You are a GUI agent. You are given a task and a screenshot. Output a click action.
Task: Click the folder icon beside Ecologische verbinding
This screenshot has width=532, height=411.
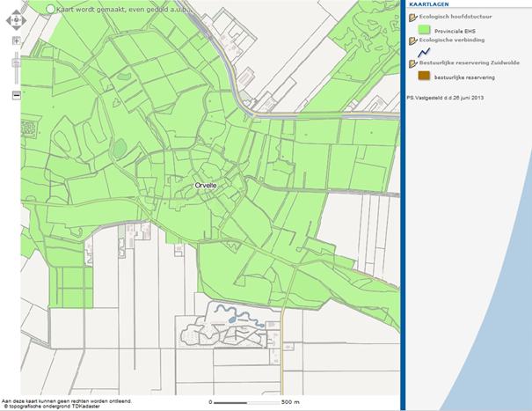pyautogui.click(x=413, y=40)
